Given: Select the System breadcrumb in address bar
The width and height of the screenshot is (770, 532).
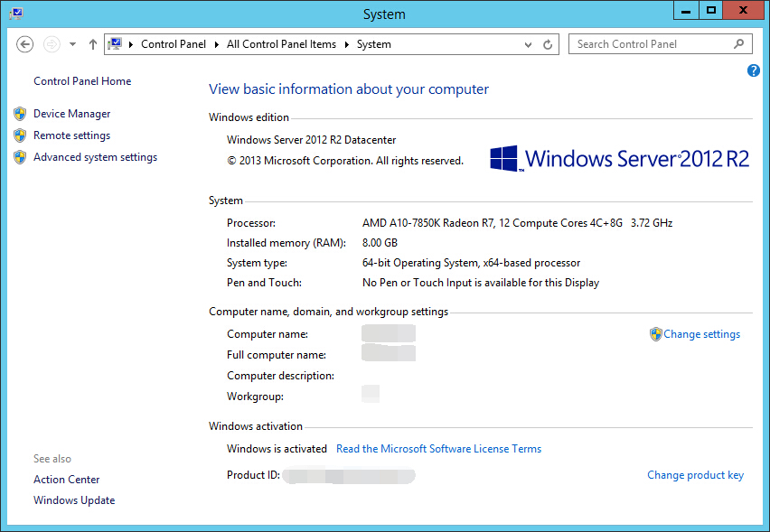Looking at the screenshot, I should (374, 44).
